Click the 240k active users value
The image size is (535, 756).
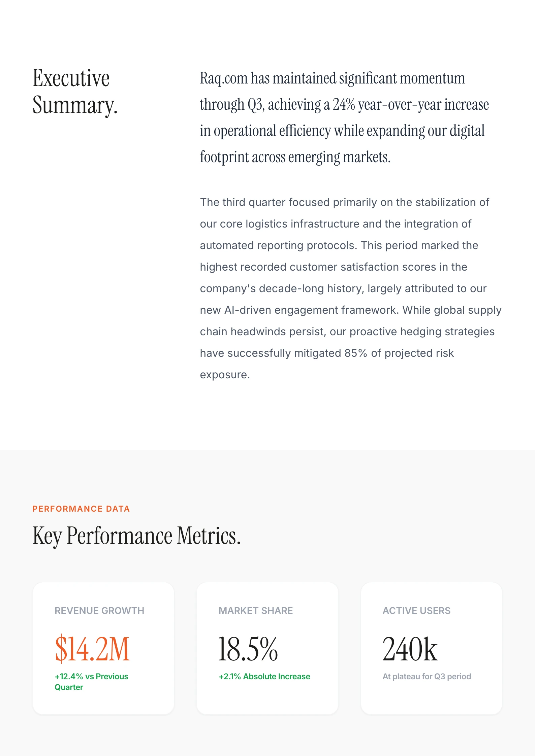(x=410, y=649)
